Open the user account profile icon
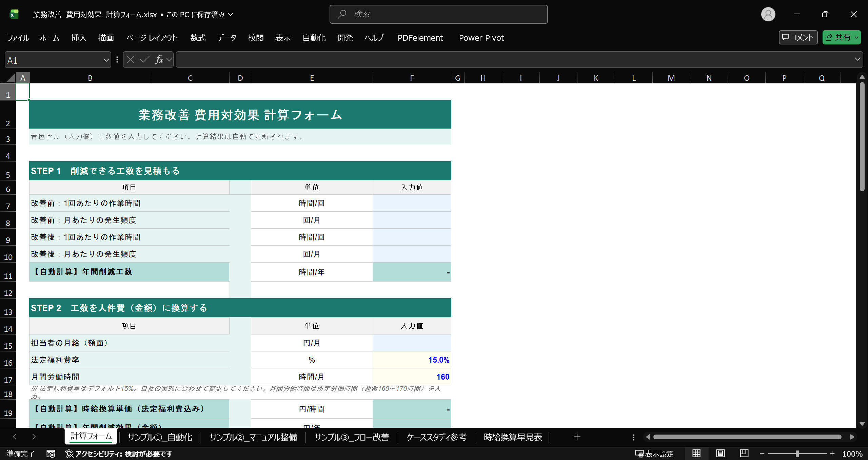Viewport: 868px width, 460px height. click(768, 14)
